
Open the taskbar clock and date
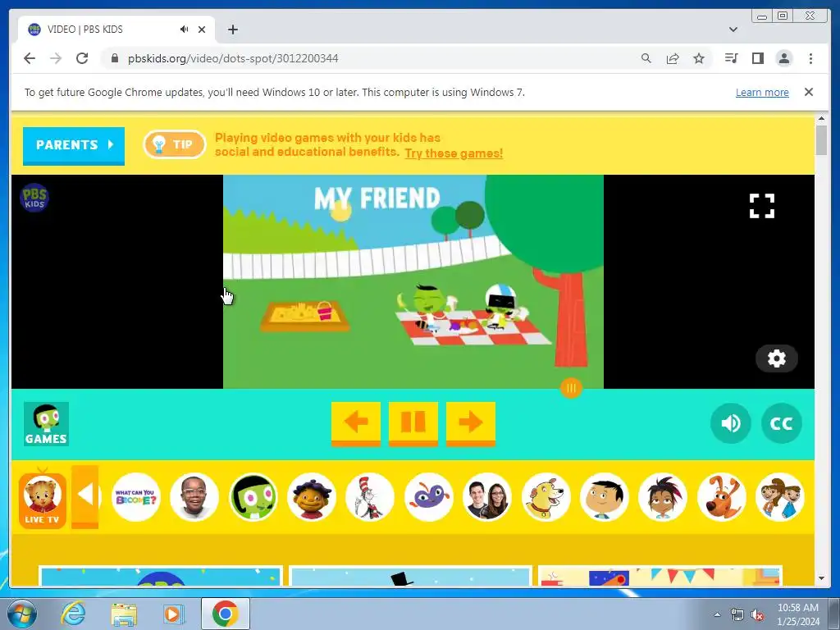pyautogui.click(x=797, y=614)
